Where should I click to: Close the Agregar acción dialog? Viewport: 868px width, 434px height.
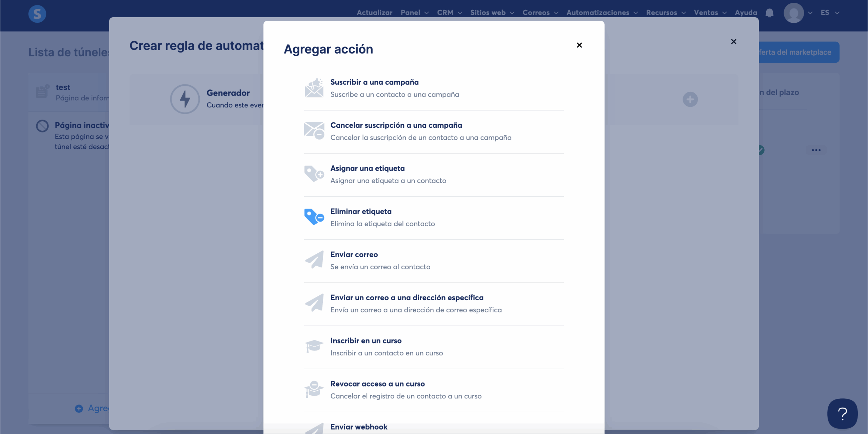click(579, 45)
